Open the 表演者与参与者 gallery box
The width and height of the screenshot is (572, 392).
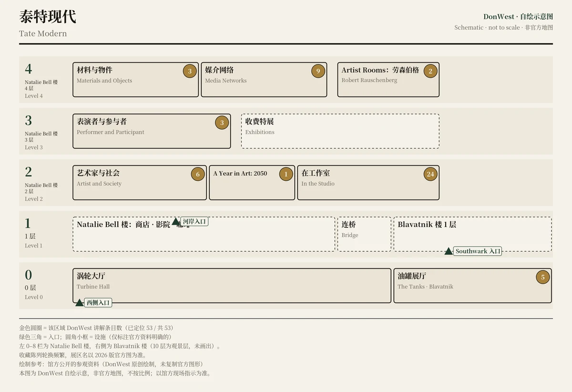152,131
